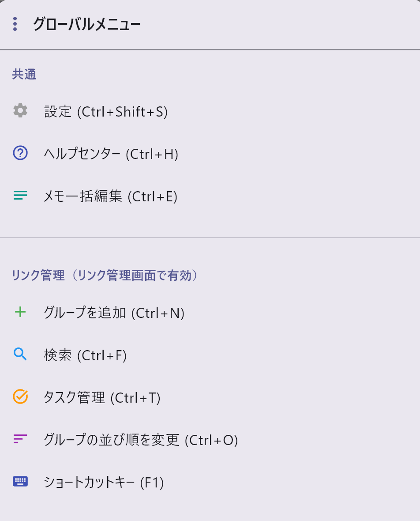Select the help center question mark icon
This screenshot has height=521, width=420.
[19, 154]
